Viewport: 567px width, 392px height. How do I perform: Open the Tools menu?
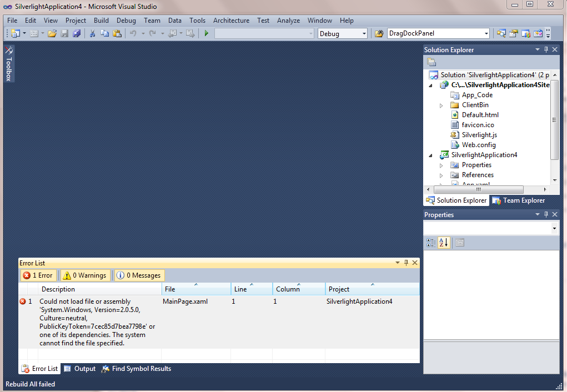tap(198, 21)
